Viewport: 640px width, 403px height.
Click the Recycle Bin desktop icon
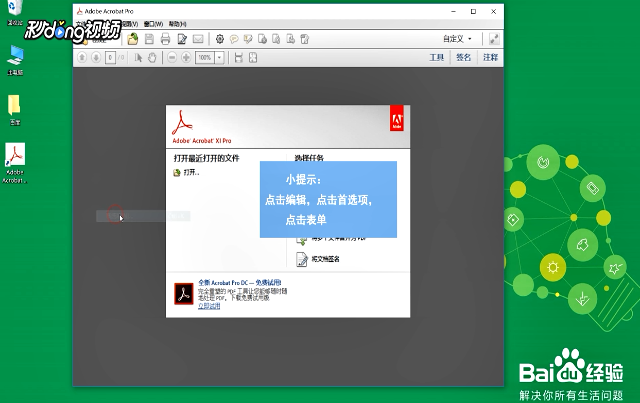click(x=15, y=12)
